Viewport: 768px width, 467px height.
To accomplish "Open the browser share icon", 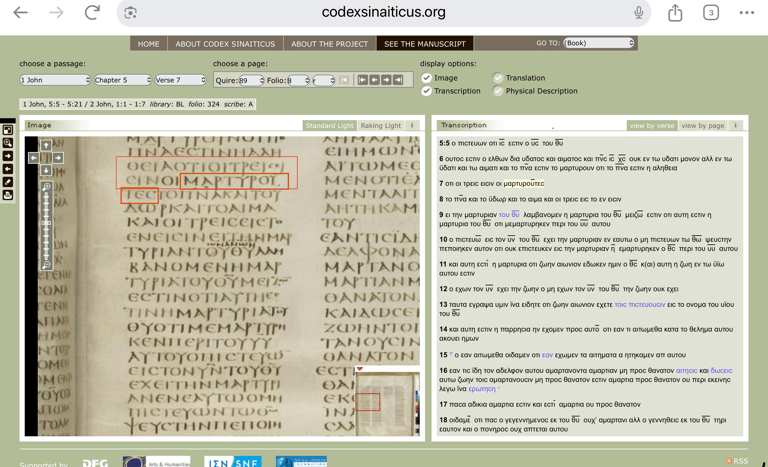I will coord(675,12).
